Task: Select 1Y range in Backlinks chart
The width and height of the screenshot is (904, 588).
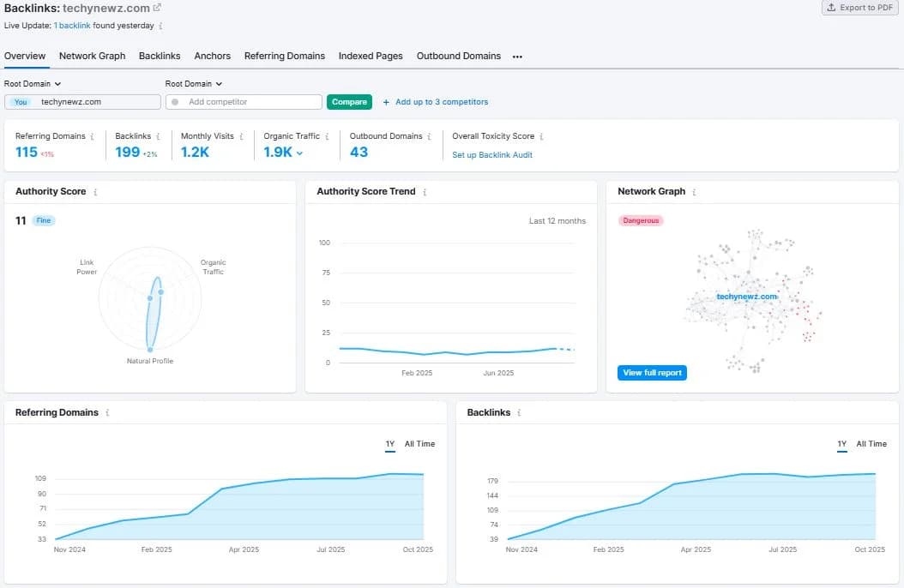Action: [842, 444]
